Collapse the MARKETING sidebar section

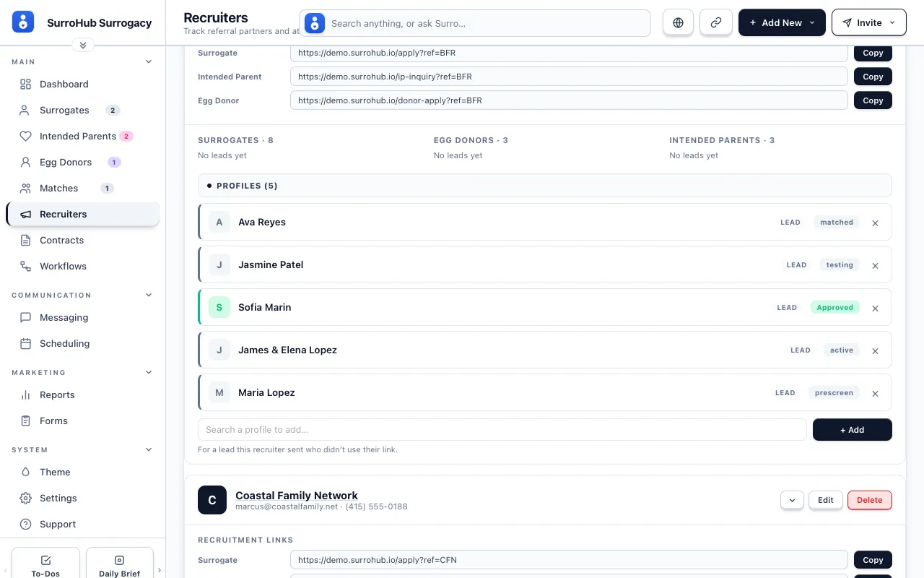pyautogui.click(x=149, y=373)
